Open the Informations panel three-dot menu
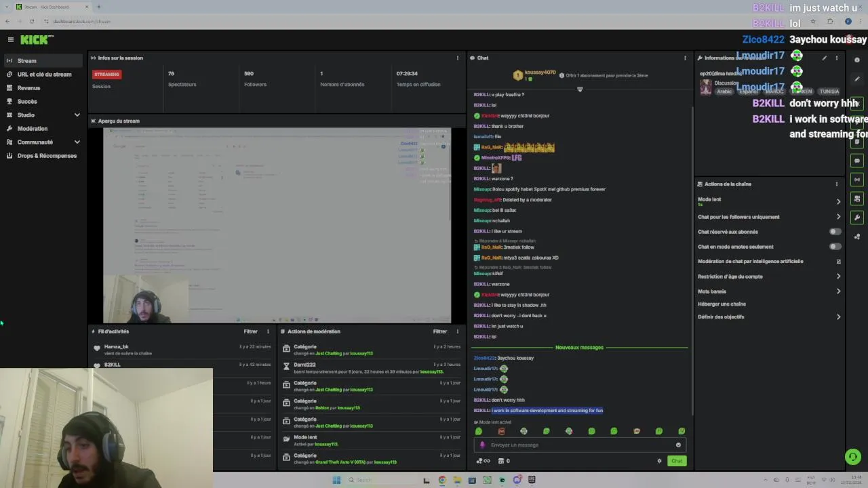Screen dimensions: 868x488 pyautogui.click(x=837, y=58)
